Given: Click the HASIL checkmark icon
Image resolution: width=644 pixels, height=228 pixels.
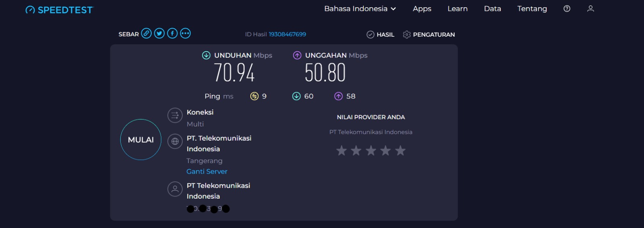Looking at the screenshot, I should click(x=370, y=35).
